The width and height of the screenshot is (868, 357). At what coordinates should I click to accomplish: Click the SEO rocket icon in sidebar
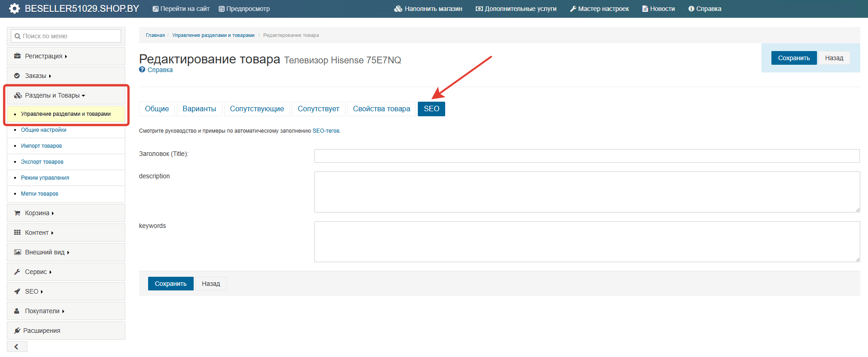click(x=17, y=291)
